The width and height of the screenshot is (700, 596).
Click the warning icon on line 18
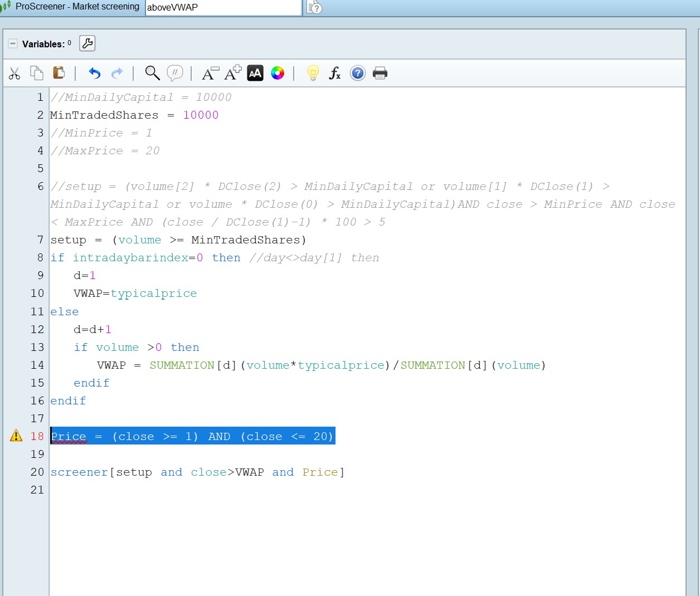[x=16, y=436]
